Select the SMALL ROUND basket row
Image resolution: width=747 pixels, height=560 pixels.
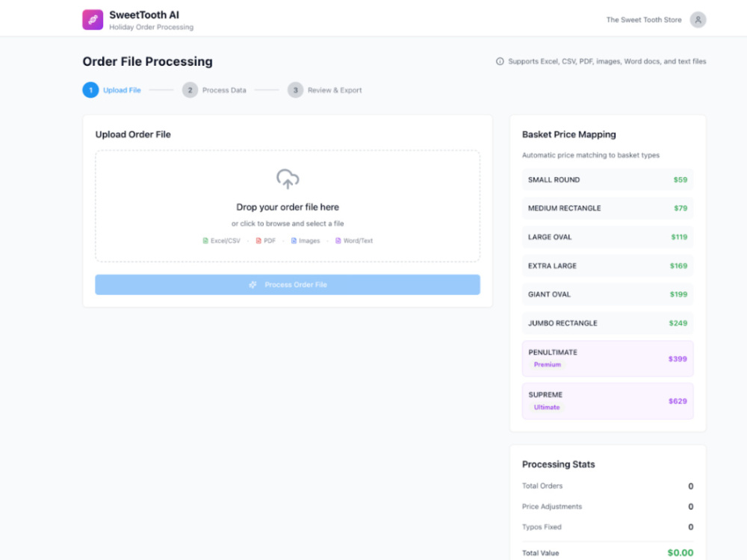tap(607, 180)
